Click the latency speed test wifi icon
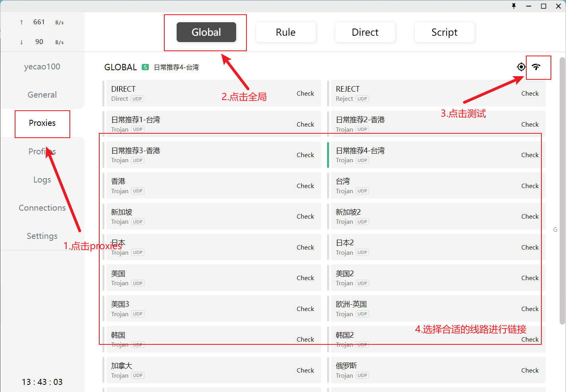 pyautogui.click(x=536, y=67)
